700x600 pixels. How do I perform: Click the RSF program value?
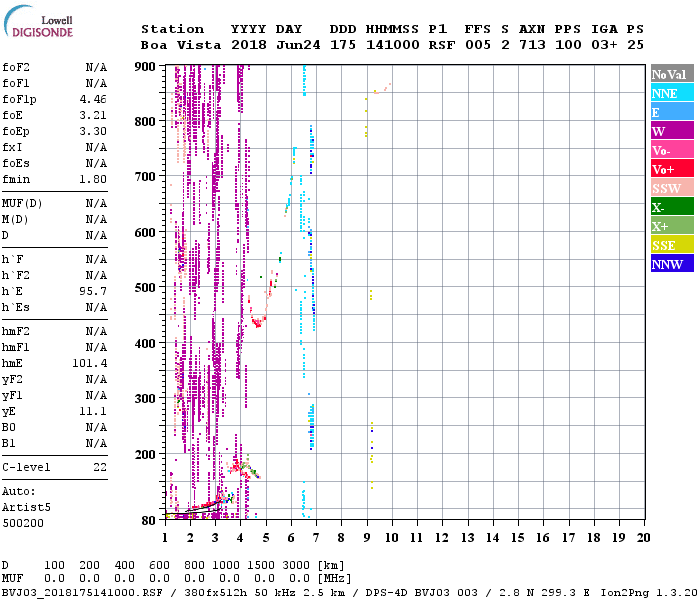coord(442,45)
